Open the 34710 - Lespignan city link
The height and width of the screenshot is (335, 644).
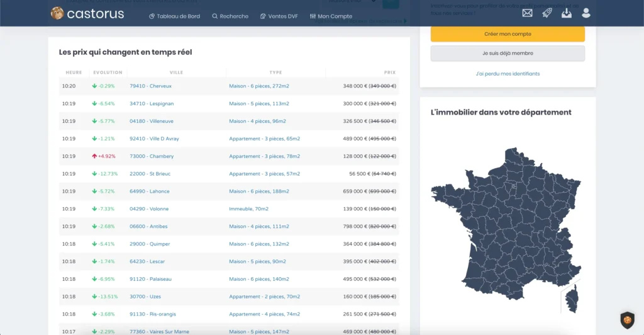coord(152,103)
